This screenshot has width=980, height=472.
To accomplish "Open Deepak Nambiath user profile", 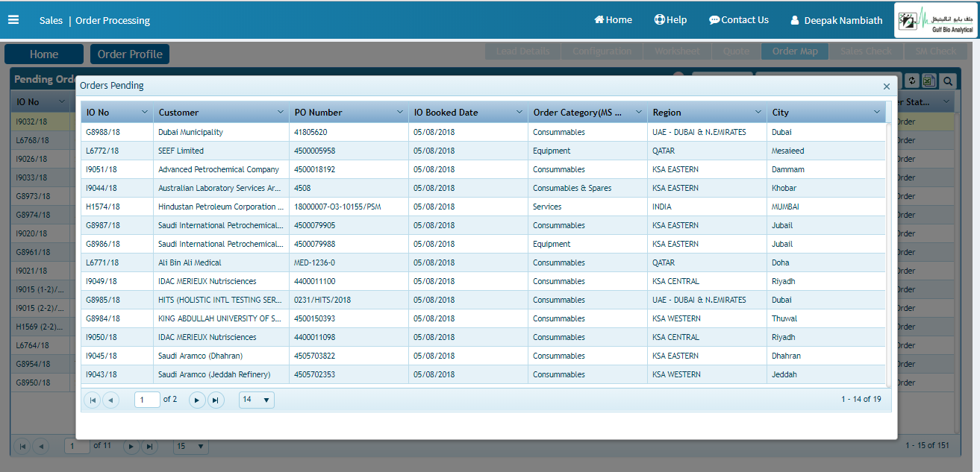I will pos(836,21).
